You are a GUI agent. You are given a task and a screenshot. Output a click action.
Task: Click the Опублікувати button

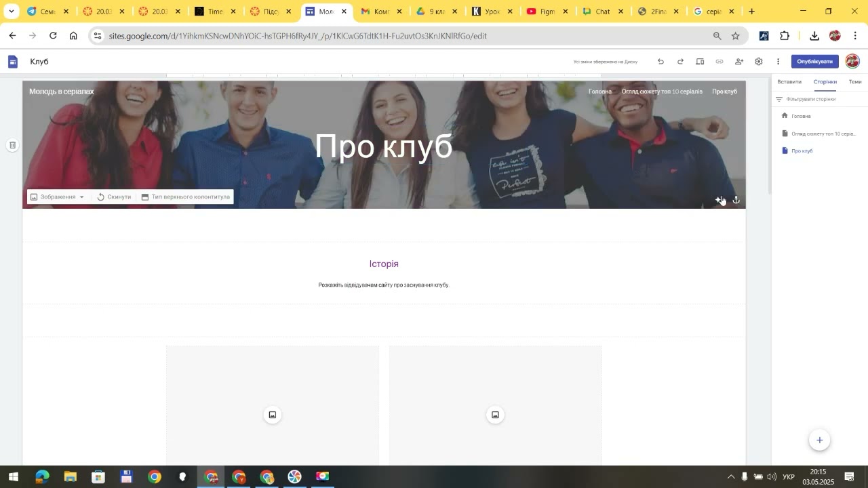[x=814, y=62]
